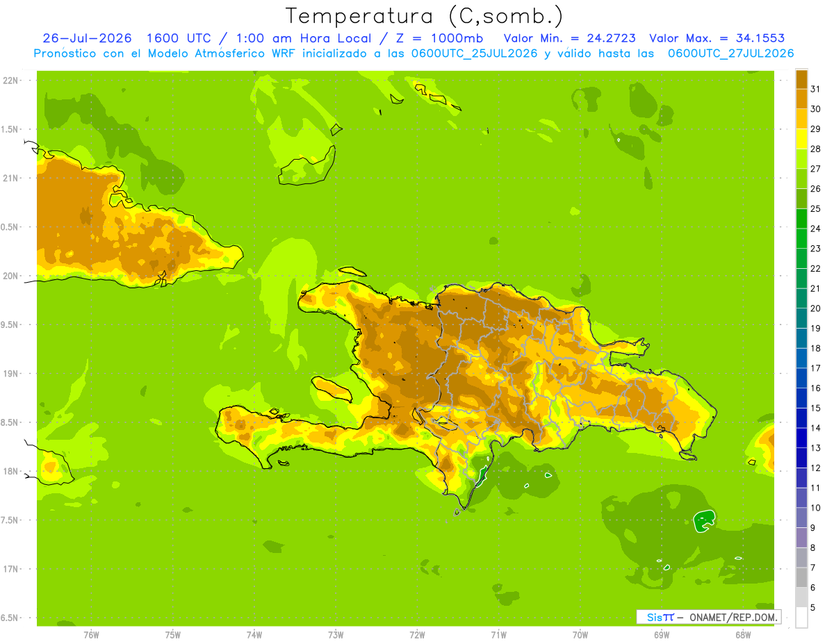Pick the green legend swatch between 23 and 24
Screen dimensions: 834x644
point(801,238)
